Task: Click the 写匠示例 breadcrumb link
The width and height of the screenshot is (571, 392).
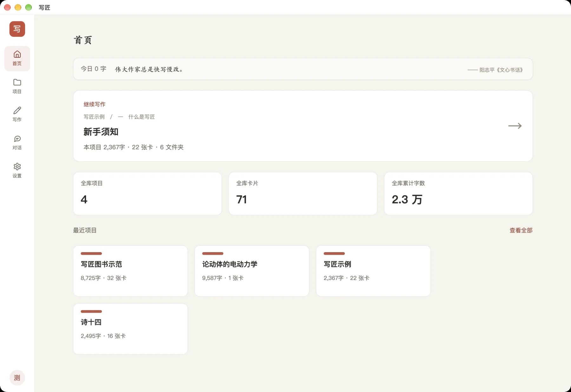Action: tap(94, 117)
